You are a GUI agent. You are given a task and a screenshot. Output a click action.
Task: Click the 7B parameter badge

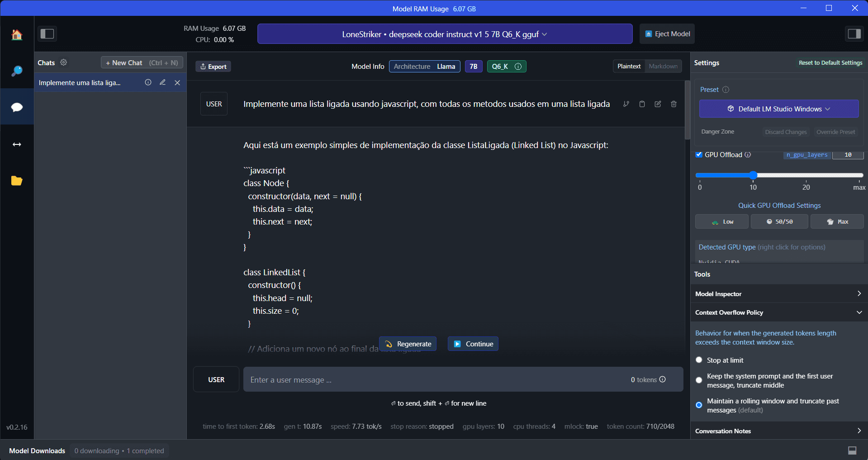coord(474,67)
